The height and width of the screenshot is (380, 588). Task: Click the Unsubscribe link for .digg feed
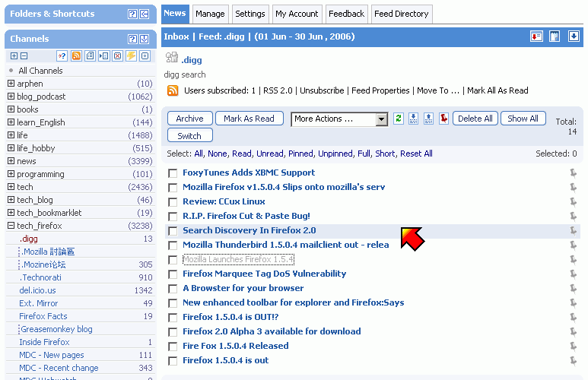point(322,90)
